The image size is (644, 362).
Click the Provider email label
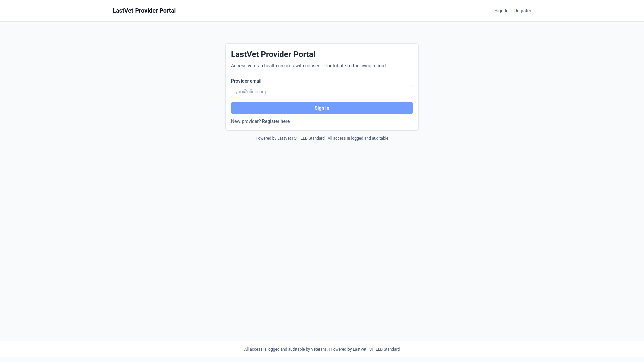click(246, 81)
